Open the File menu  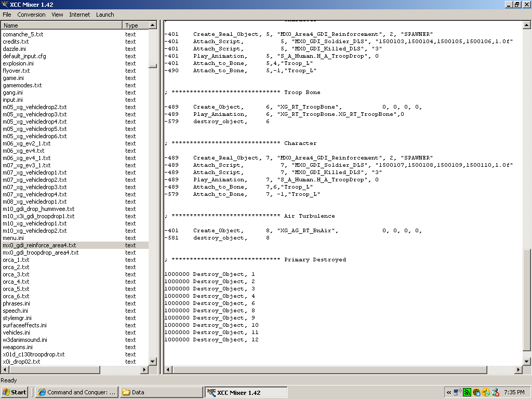pos(7,15)
